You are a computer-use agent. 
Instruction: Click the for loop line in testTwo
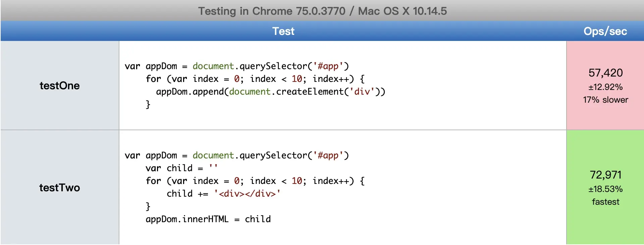coord(255,181)
